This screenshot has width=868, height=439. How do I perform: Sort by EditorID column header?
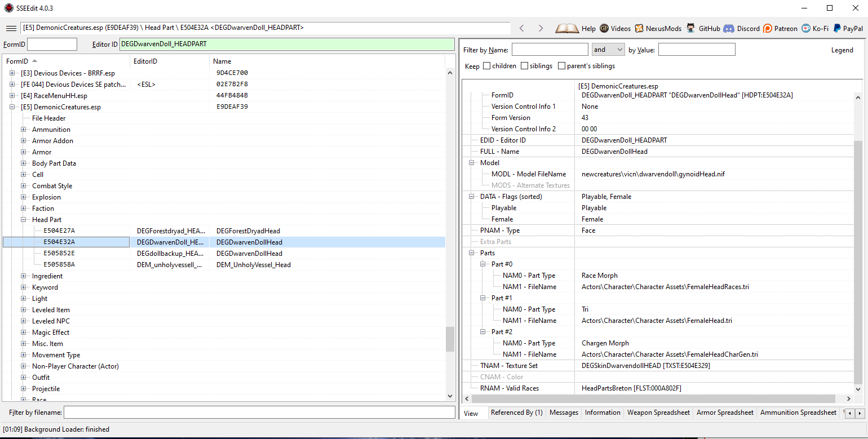[x=170, y=61]
